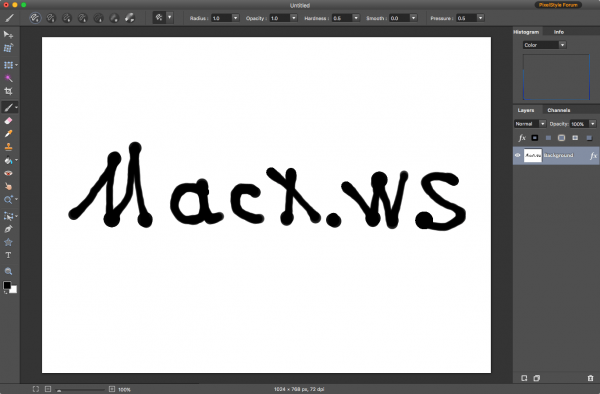Viewport: 600px width, 394px height.
Task: Click the trash icon to delete layer
Action: [590, 378]
